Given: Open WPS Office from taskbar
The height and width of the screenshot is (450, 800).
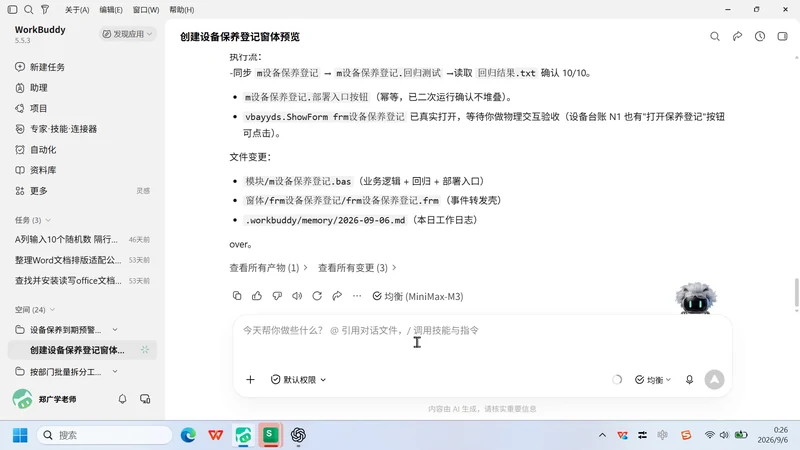Looking at the screenshot, I should (216, 435).
